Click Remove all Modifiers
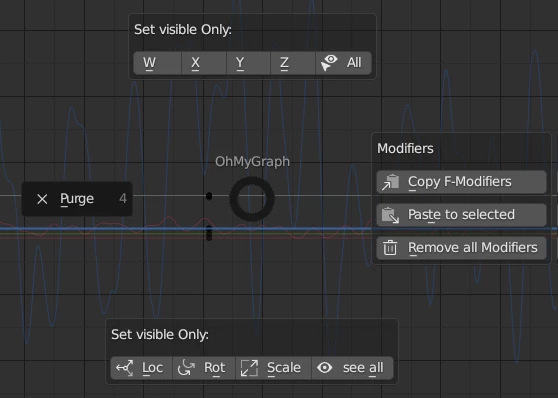This screenshot has width=558, height=398. click(461, 248)
